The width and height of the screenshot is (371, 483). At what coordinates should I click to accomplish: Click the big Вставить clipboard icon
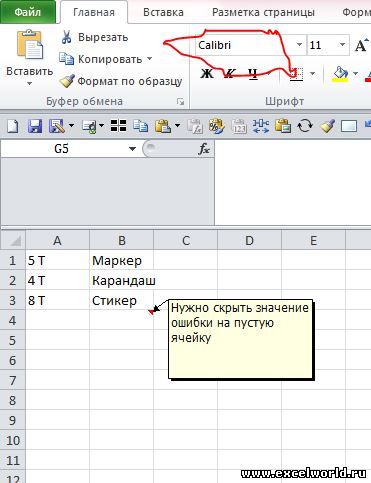[x=29, y=45]
